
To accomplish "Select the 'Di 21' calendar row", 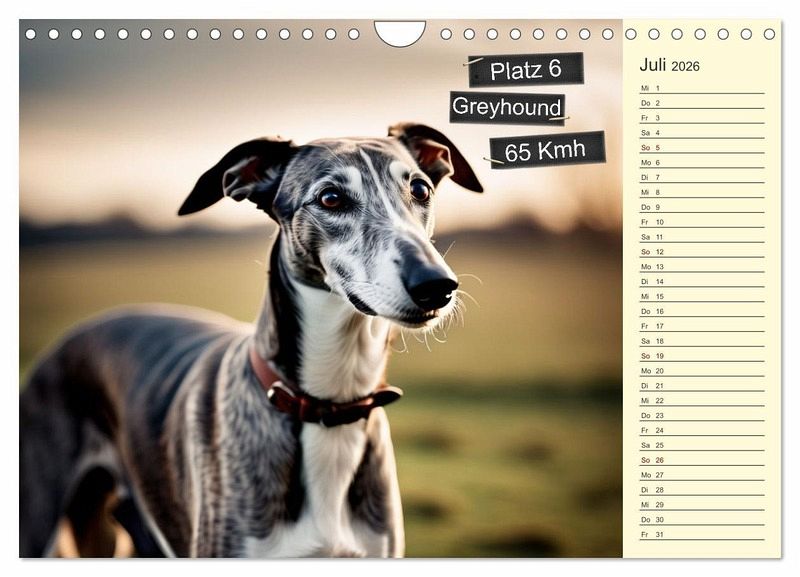I will [702, 386].
